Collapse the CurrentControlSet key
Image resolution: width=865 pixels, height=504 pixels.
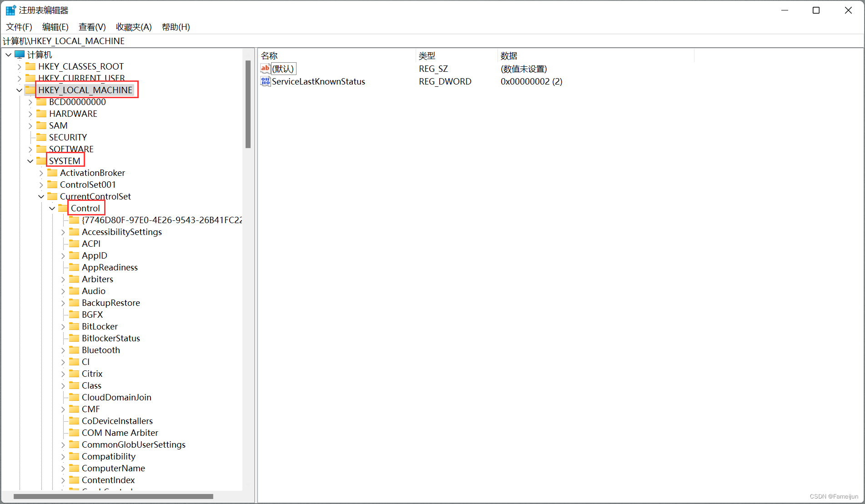pyautogui.click(x=41, y=196)
